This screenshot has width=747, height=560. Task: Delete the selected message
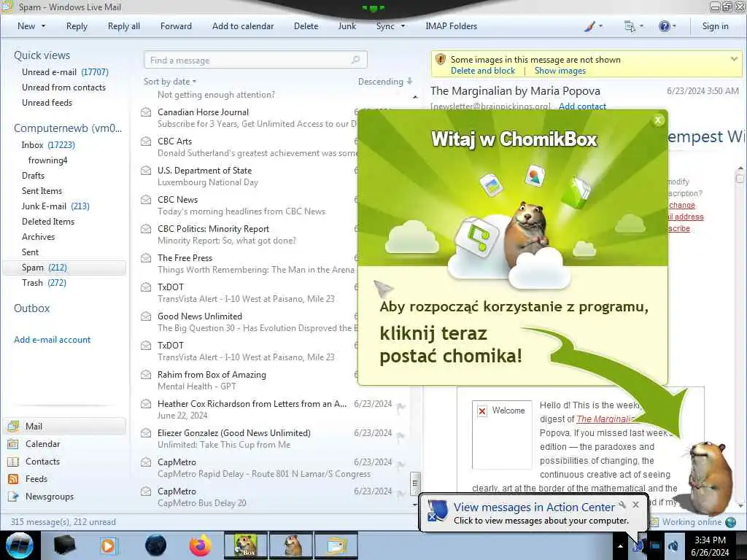coord(306,26)
